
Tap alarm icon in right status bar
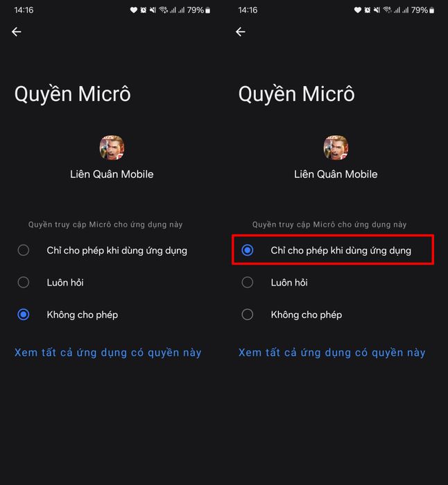point(367,10)
